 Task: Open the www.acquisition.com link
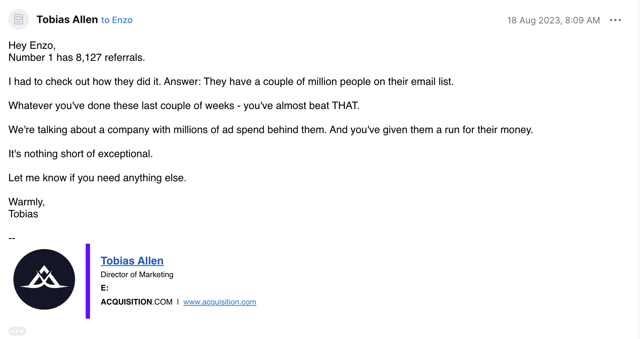pyautogui.click(x=220, y=302)
